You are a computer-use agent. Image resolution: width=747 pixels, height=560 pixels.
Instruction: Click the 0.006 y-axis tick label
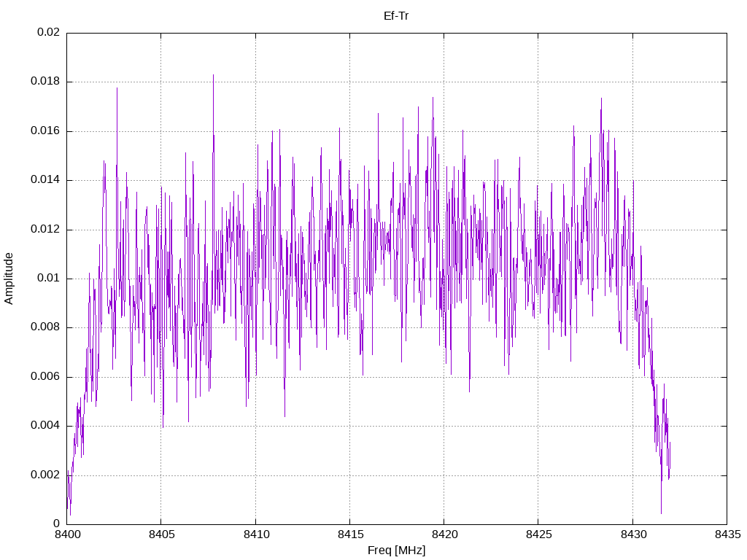(x=45, y=377)
